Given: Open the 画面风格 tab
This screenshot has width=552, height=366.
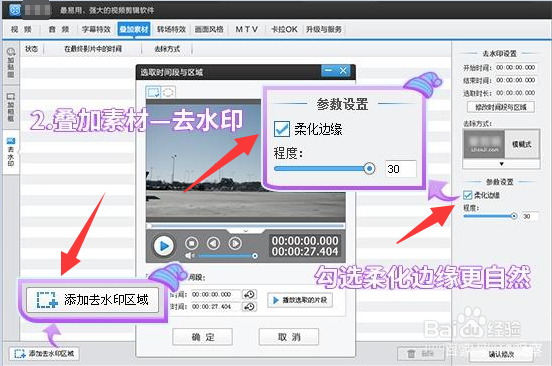Looking at the screenshot, I should pyautogui.click(x=209, y=29).
